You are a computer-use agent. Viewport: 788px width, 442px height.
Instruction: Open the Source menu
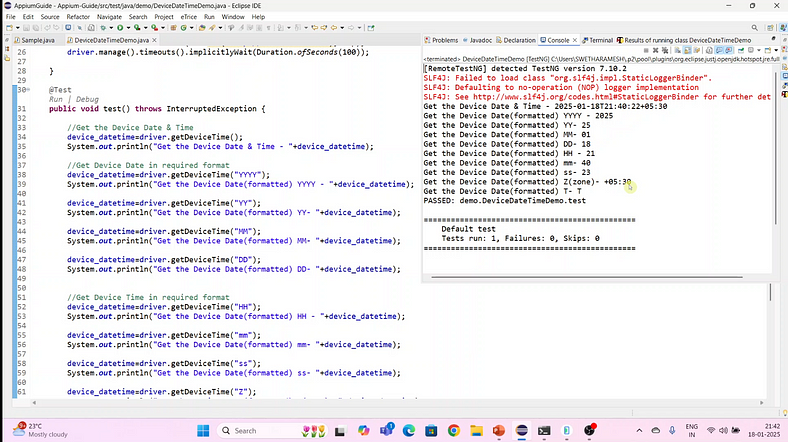[50, 17]
